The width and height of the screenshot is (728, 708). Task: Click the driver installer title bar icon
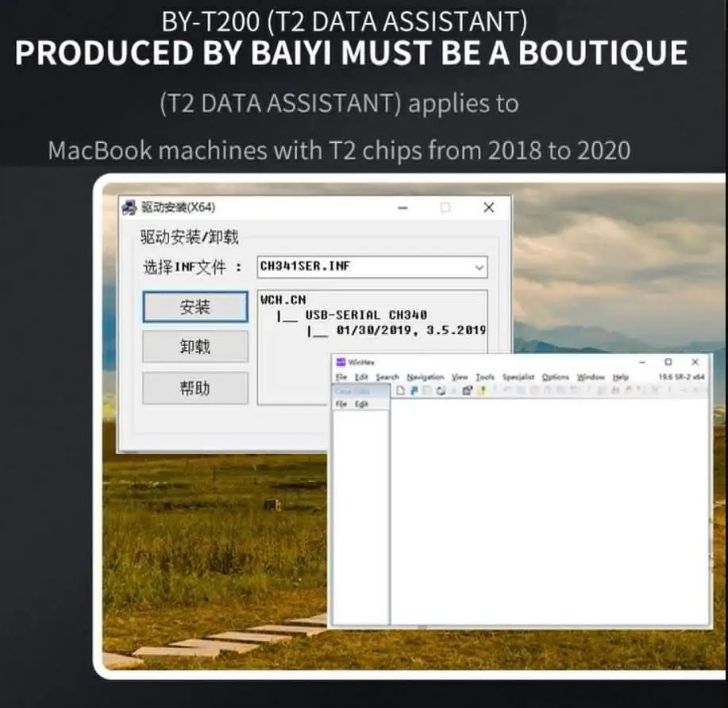pos(129,207)
